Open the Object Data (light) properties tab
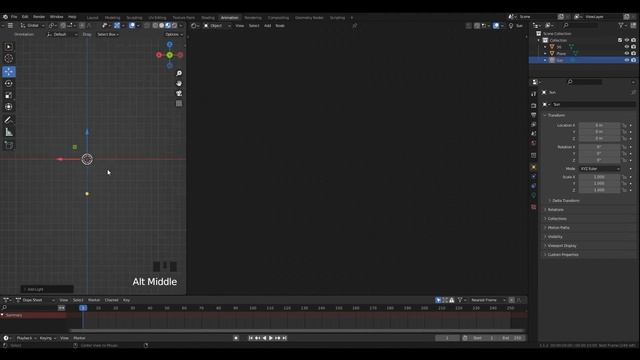This screenshot has height=360, width=640. [x=533, y=195]
